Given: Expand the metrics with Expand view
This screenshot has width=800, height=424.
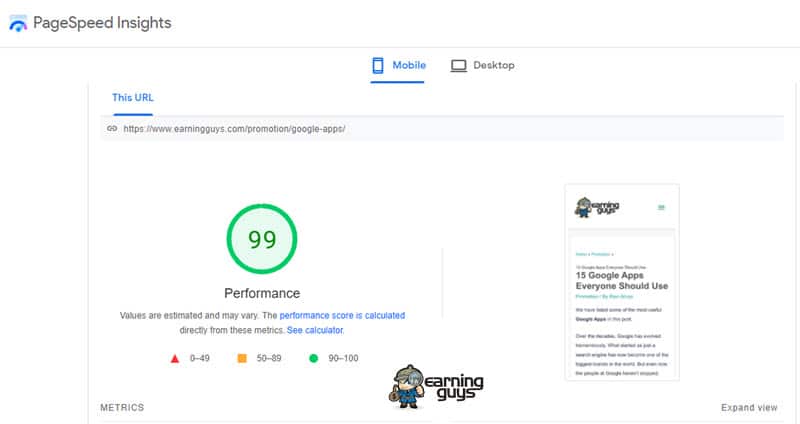Looking at the screenshot, I should 749,408.
